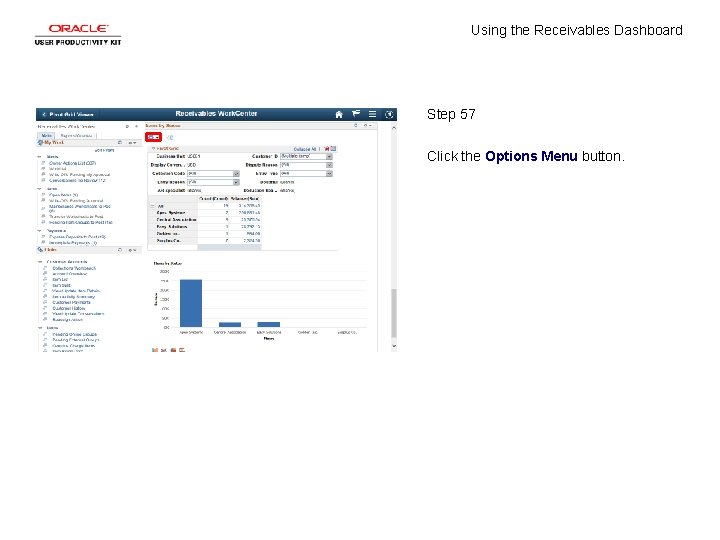Image resolution: width=720 pixels, height=540 pixels.
Task: Click the page vertical scrollbar thumb
Action: coord(394,313)
